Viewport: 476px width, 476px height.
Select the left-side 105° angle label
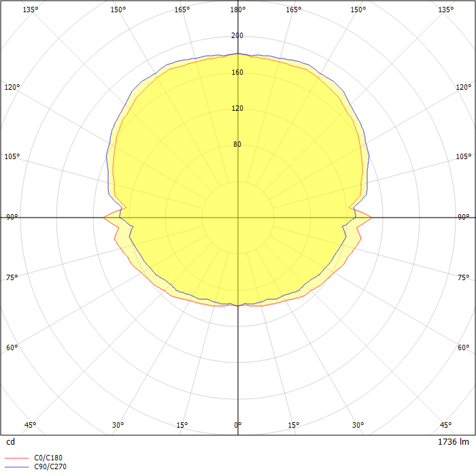[x=12, y=156]
